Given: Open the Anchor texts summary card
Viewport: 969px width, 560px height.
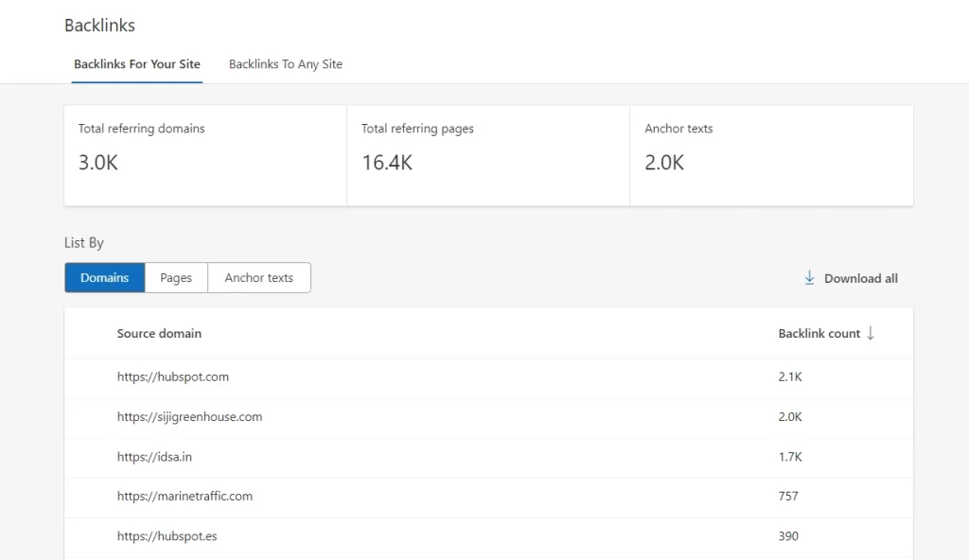Looking at the screenshot, I should (x=770, y=155).
